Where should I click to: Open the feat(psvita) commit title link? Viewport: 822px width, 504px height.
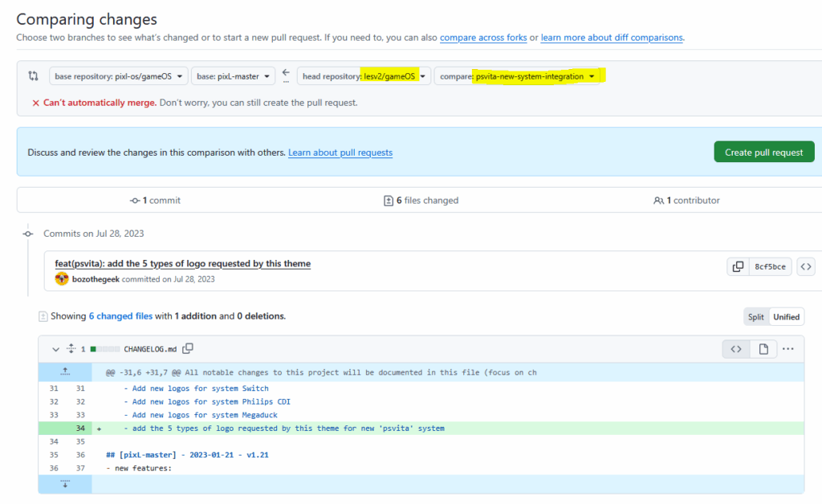click(182, 263)
